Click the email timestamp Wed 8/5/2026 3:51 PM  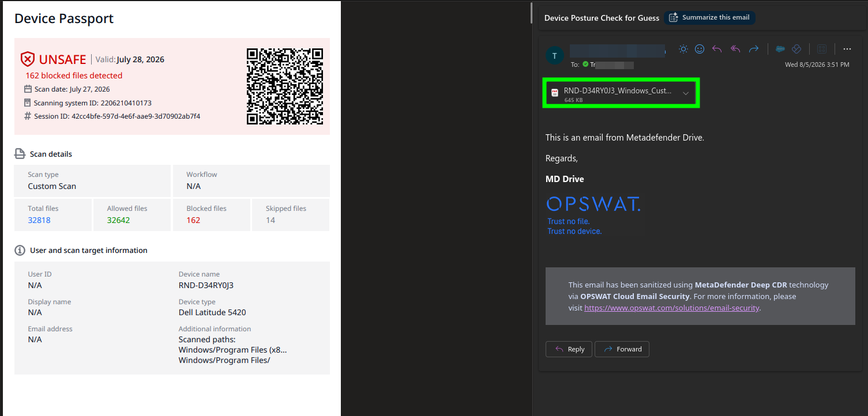(x=817, y=65)
